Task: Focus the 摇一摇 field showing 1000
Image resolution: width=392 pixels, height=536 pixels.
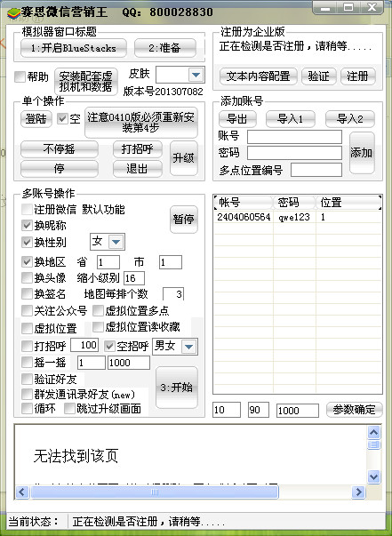Action: pyautogui.click(x=129, y=363)
